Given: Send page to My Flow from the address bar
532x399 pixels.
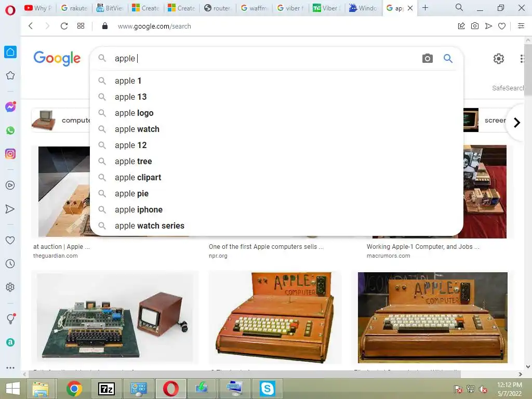Looking at the screenshot, I should (x=488, y=26).
